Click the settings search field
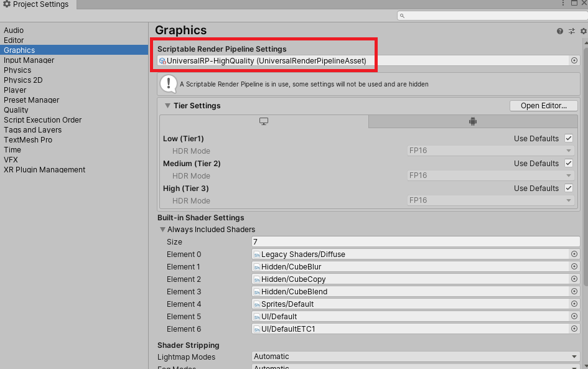The height and width of the screenshot is (369, 588). click(x=492, y=16)
